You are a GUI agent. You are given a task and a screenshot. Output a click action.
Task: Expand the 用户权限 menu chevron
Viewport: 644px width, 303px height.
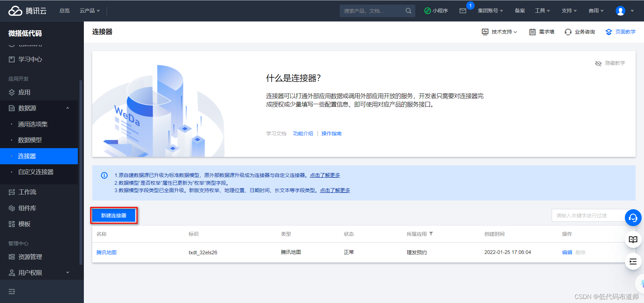(68, 272)
